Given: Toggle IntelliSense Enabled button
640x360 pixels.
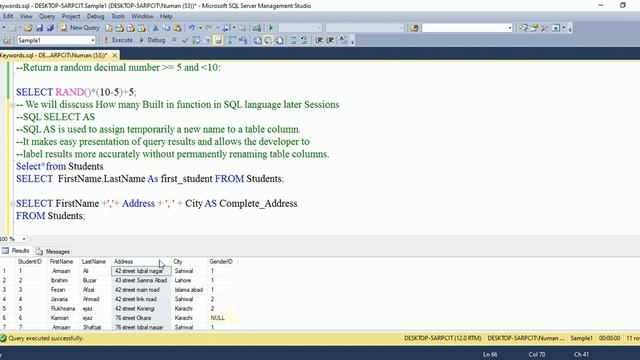Looking at the screenshot, I should [x=218, y=40].
